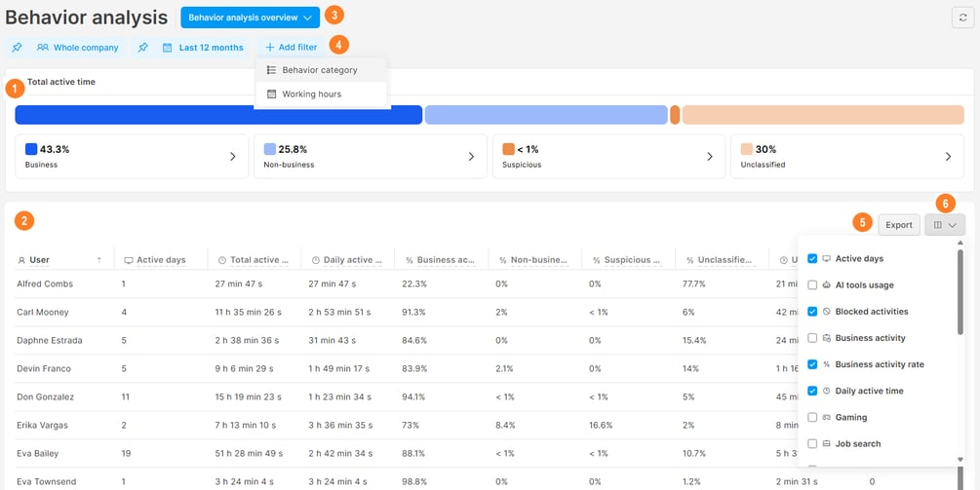Expand the Suspicious card chevron
The width and height of the screenshot is (980, 490).
point(709,157)
